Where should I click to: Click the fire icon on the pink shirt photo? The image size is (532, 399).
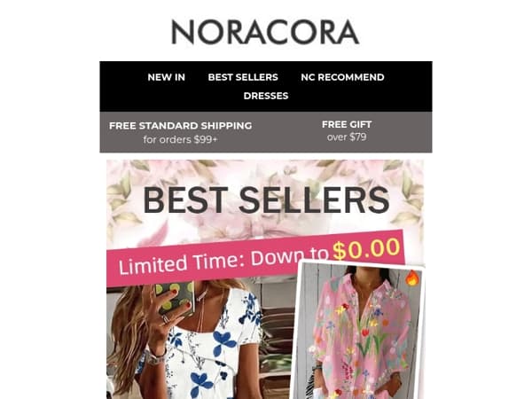point(412,278)
